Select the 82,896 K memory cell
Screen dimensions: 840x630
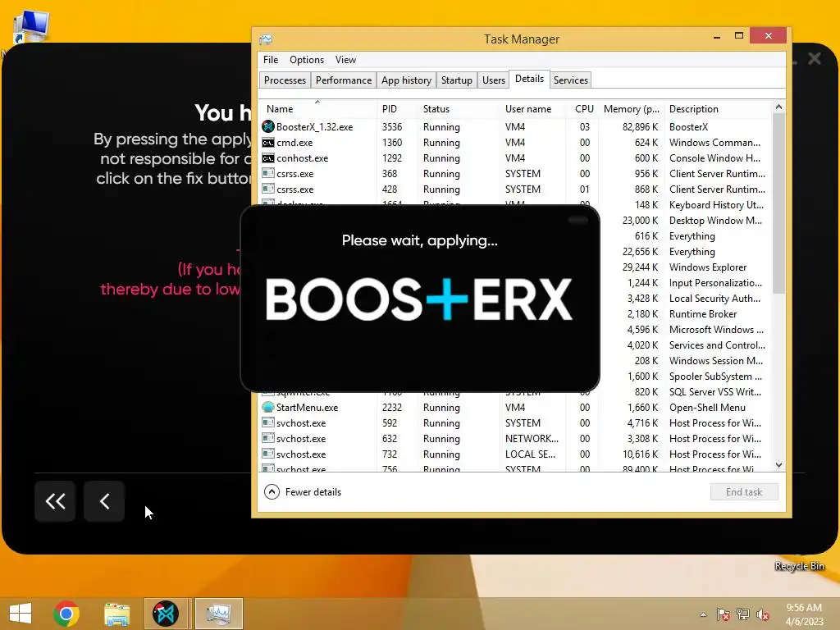(x=640, y=127)
